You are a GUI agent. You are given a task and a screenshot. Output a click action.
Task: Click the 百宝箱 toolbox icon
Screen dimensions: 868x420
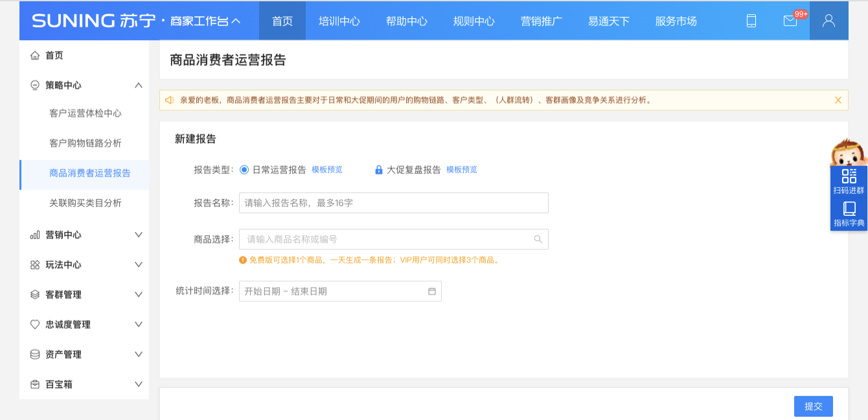(x=35, y=384)
